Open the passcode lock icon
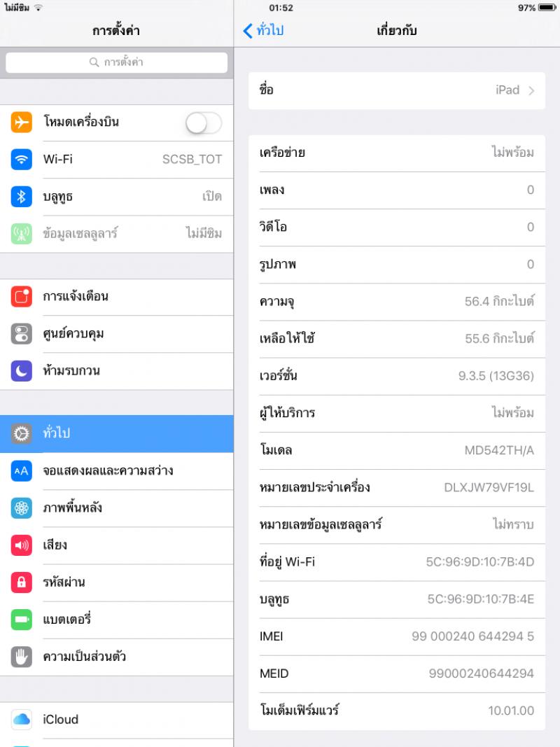The width and height of the screenshot is (560, 747). point(22,582)
